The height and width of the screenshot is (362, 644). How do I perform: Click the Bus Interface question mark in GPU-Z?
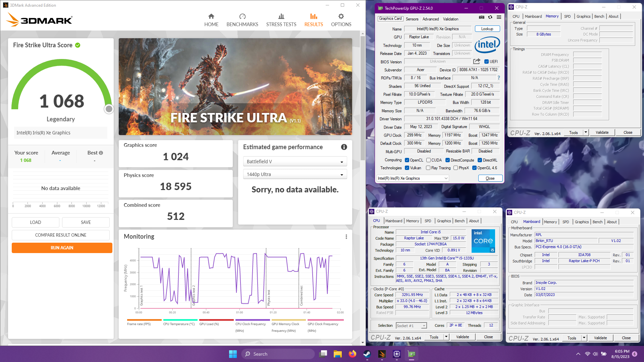(499, 78)
